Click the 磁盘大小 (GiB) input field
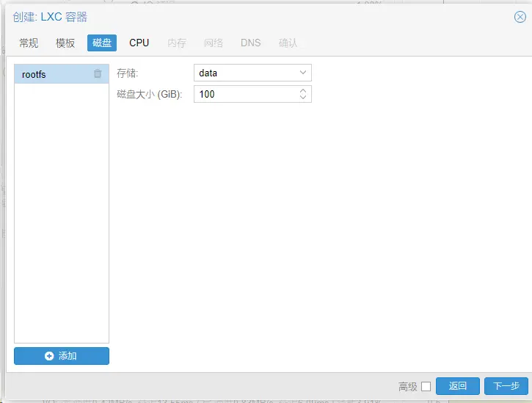The width and height of the screenshot is (532, 403). (x=246, y=94)
